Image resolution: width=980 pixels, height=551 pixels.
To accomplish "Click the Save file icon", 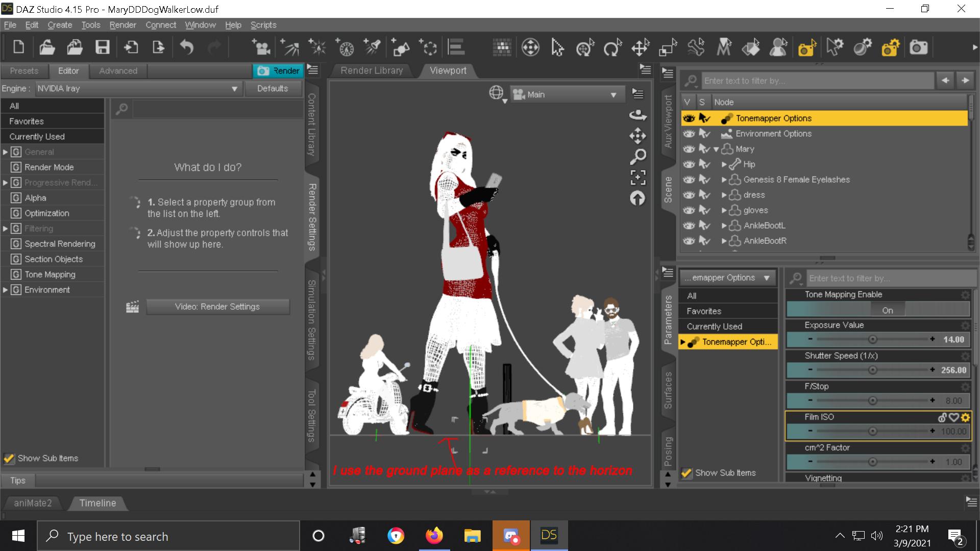I will [103, 48].
